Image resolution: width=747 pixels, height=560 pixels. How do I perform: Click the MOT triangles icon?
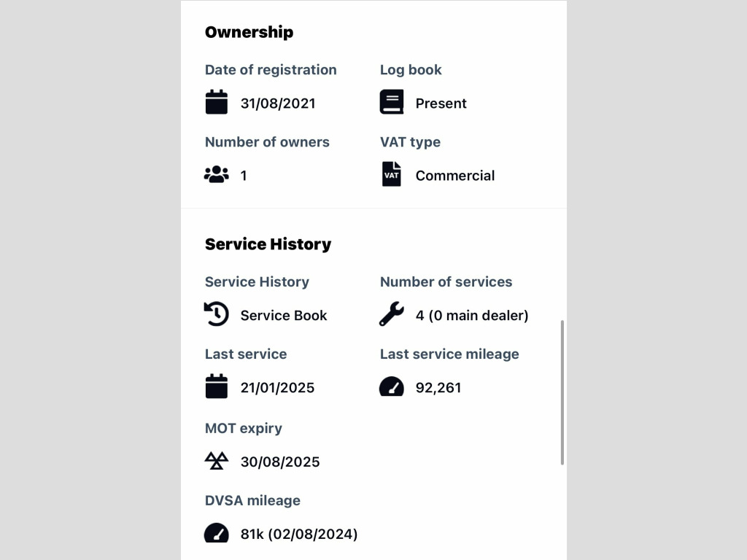216,461
